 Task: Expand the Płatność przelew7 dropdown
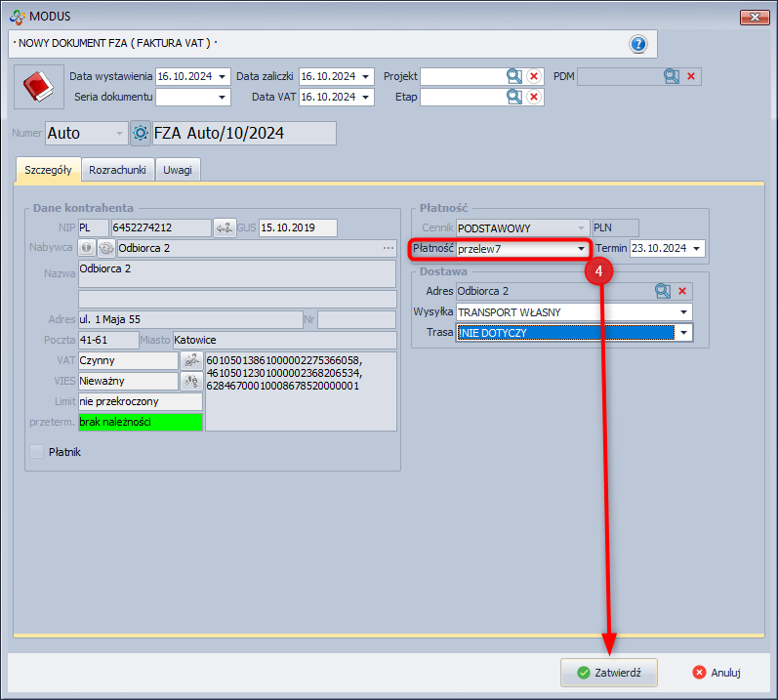pyautogui.click(x=581, y=249)
